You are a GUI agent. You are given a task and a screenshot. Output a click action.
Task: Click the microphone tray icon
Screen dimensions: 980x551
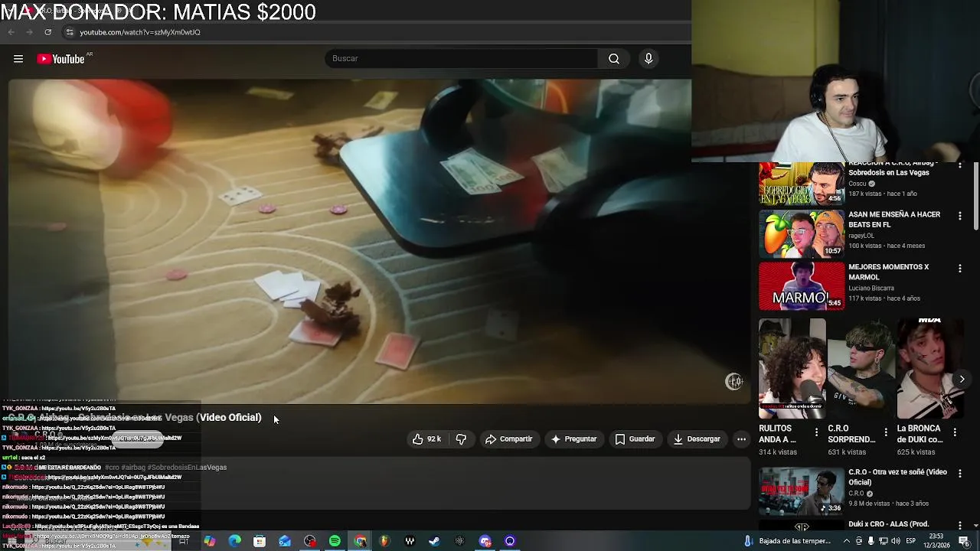coord(871,541)
